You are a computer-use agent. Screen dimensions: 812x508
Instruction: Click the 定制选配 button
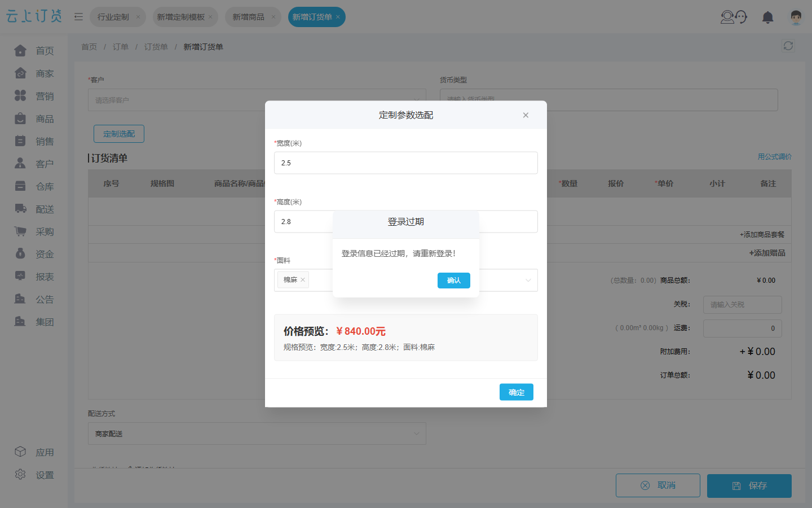pyautogui.click(x=119, y=134)
